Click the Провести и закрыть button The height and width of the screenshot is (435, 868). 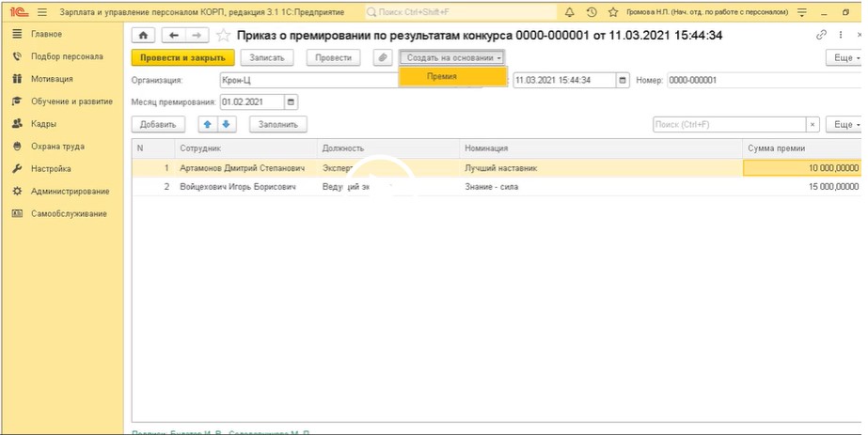click(182, 58)
